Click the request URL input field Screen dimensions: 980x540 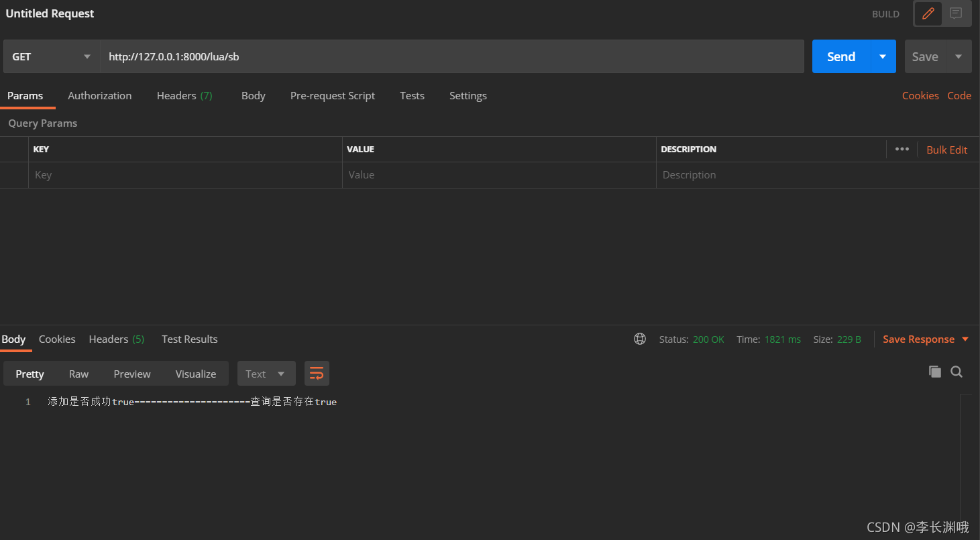(x=453, y=56)
